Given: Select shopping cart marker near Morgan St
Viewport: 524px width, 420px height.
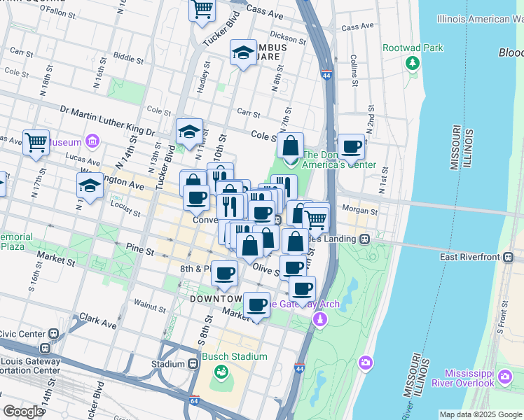Looking at the screenshot, I should click(x=316, y=223).
